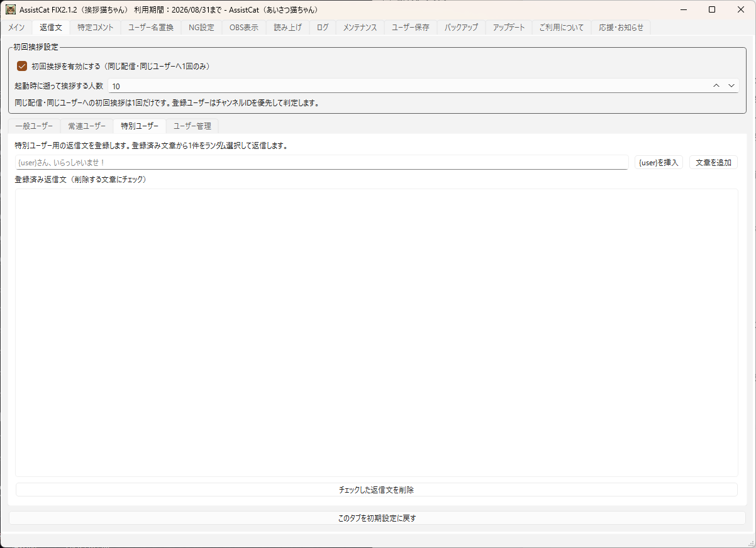Click the 文章を追加 button
The image size is (756, 548).
713,163
